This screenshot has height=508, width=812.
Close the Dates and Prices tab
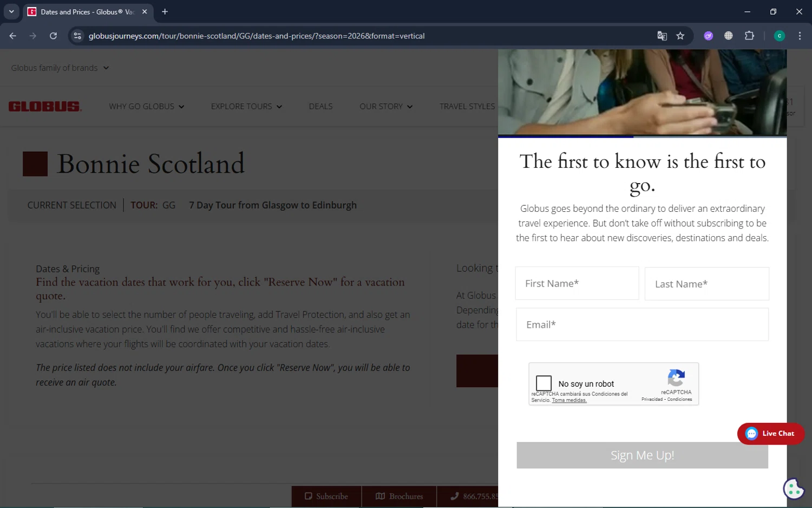click(145, 11)
